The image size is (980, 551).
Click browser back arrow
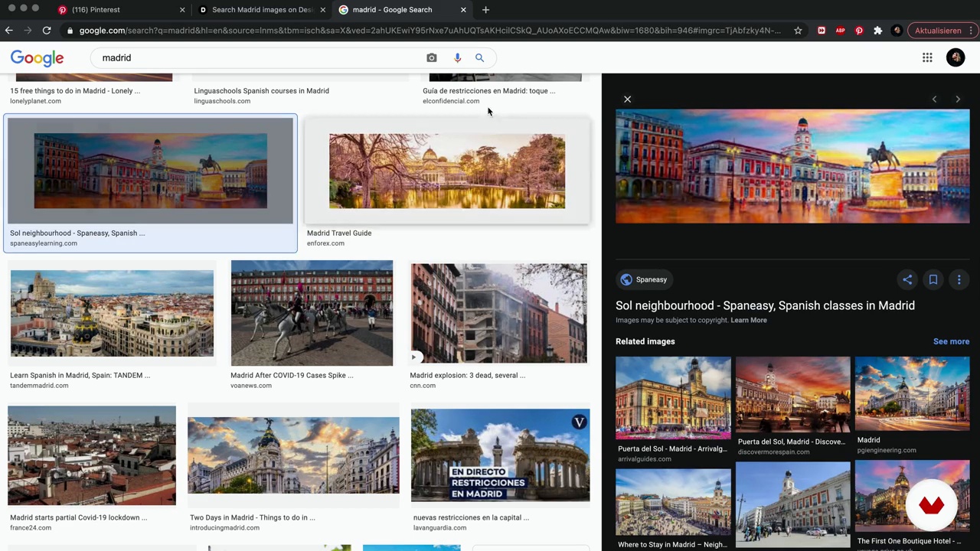tap(8, 30)
